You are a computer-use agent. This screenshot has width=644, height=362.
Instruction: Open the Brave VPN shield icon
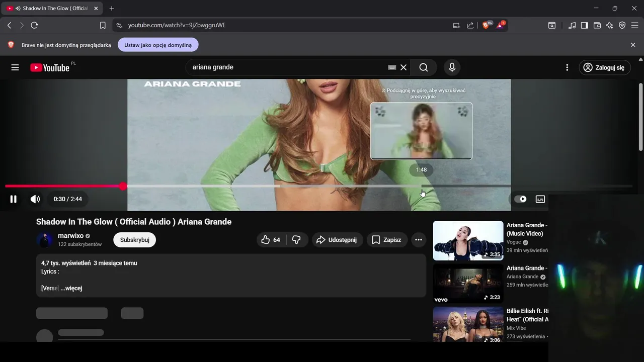point(622,25)
